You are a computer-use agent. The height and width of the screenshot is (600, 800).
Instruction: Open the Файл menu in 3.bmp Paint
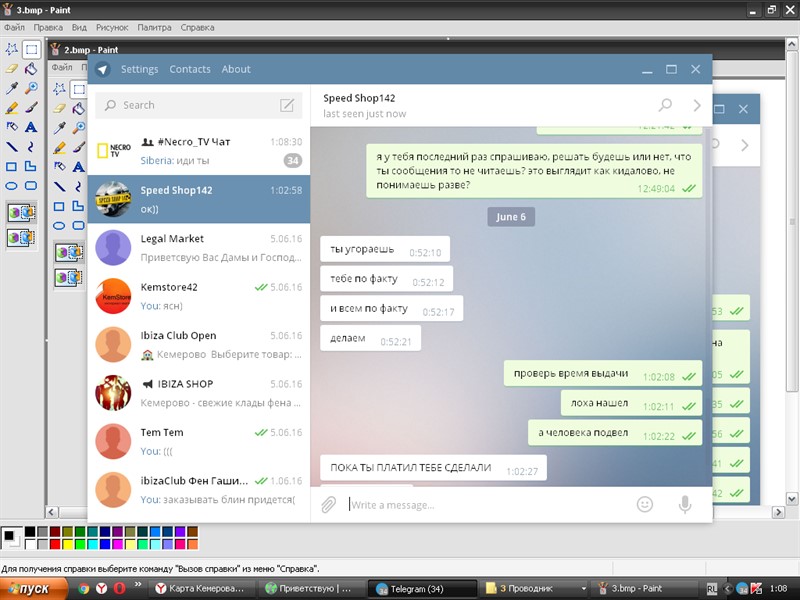(x=14, y=28)
